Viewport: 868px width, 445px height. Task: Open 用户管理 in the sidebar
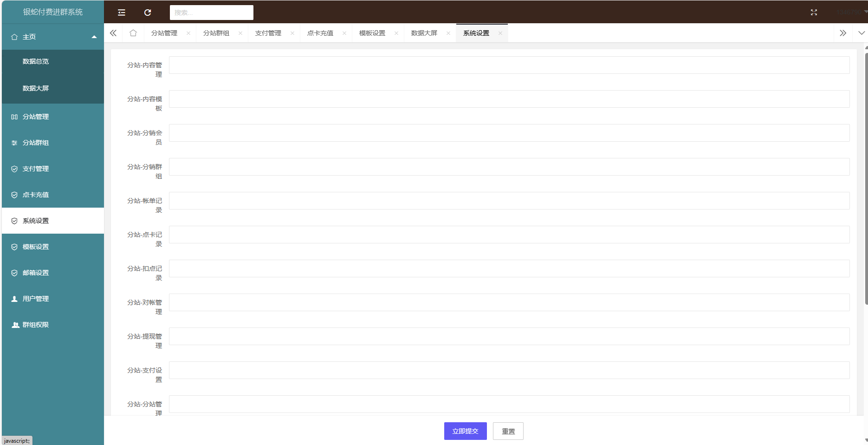pos(36,299)
